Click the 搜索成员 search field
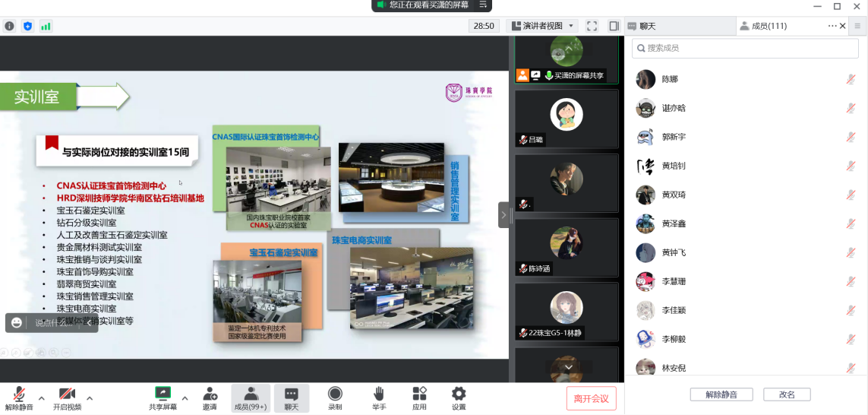Image resolution: width=868 pixels, height=415 pixels. (x=744, y=48)
